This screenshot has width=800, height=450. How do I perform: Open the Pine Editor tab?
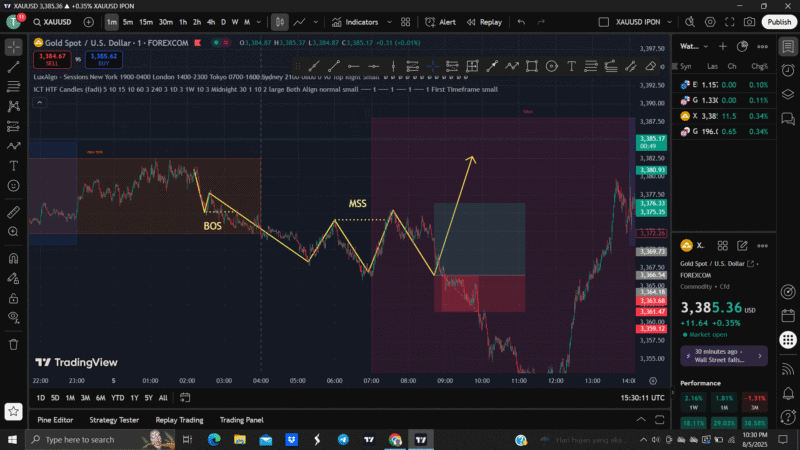pyautogui.click(x=55, y=420)
